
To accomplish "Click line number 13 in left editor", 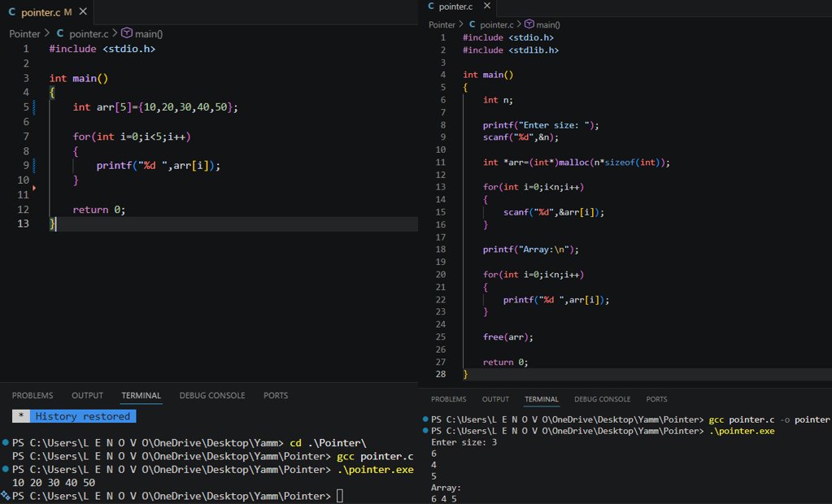I will click(24, 224).
